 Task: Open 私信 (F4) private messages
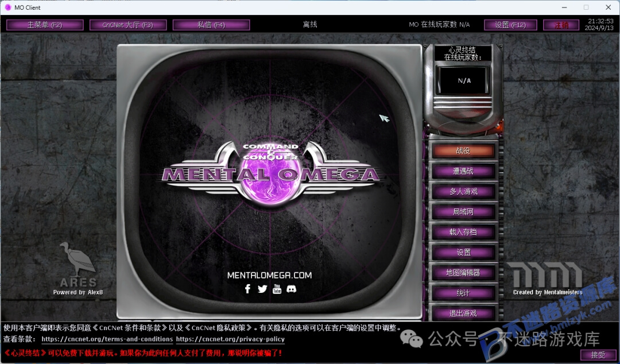[x=211, y=25]
